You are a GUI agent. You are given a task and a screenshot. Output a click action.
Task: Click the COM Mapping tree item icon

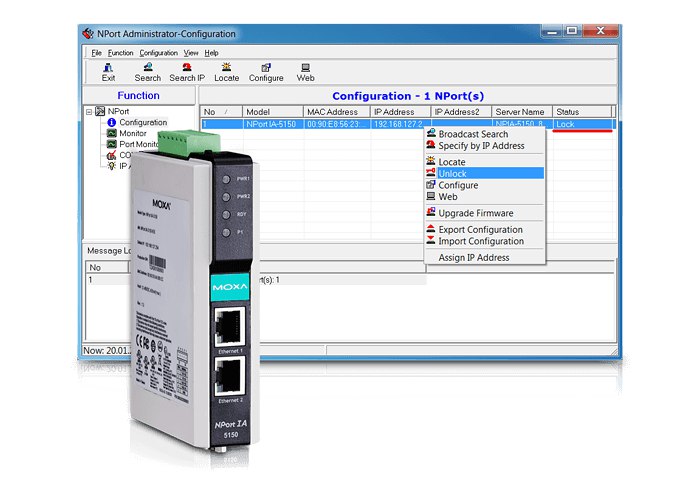pyautogui.click(x=112, y=155)
